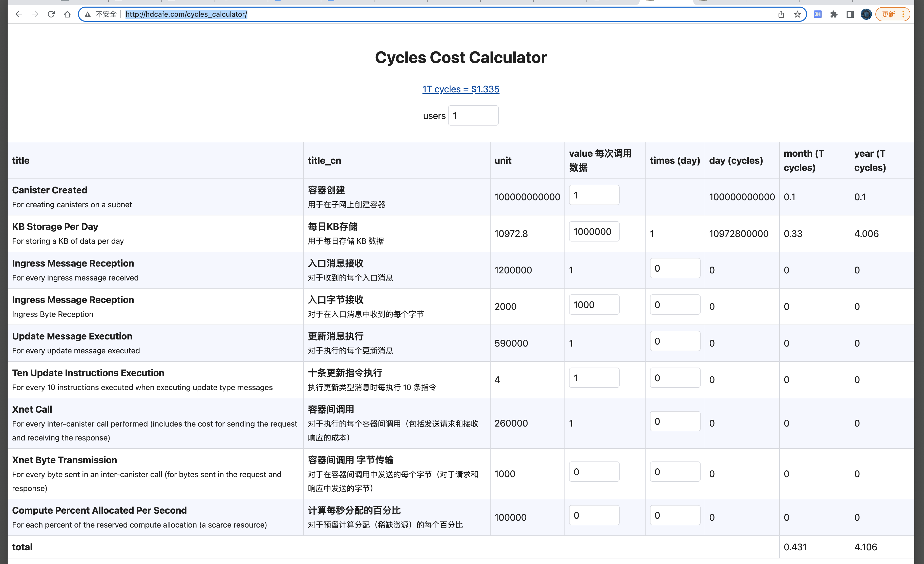Open the 1T cycles = $1.335 link
The image size is (924, 564).
[460, 89]
